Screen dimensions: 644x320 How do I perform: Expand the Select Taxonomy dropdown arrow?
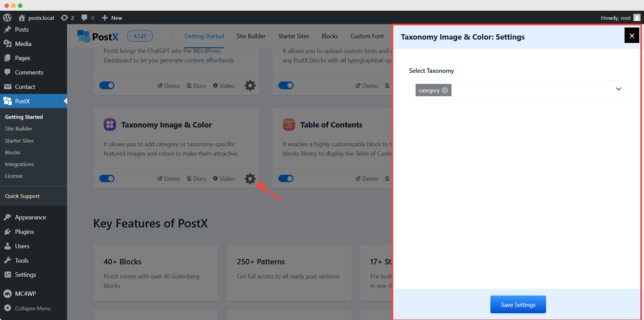[619, 89]
